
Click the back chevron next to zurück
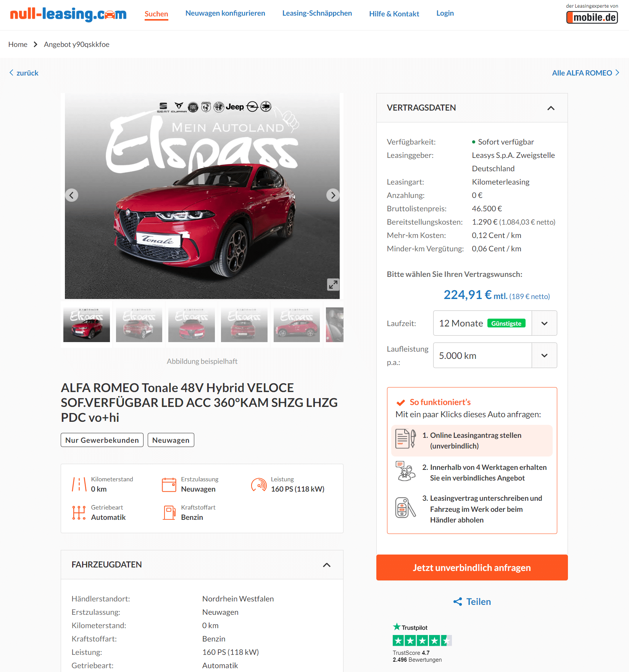11,72
